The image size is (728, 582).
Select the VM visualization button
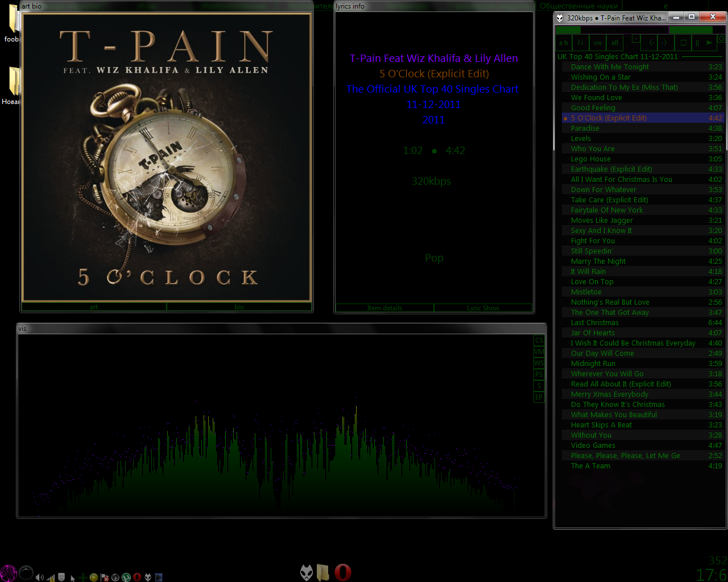point(539,352)
